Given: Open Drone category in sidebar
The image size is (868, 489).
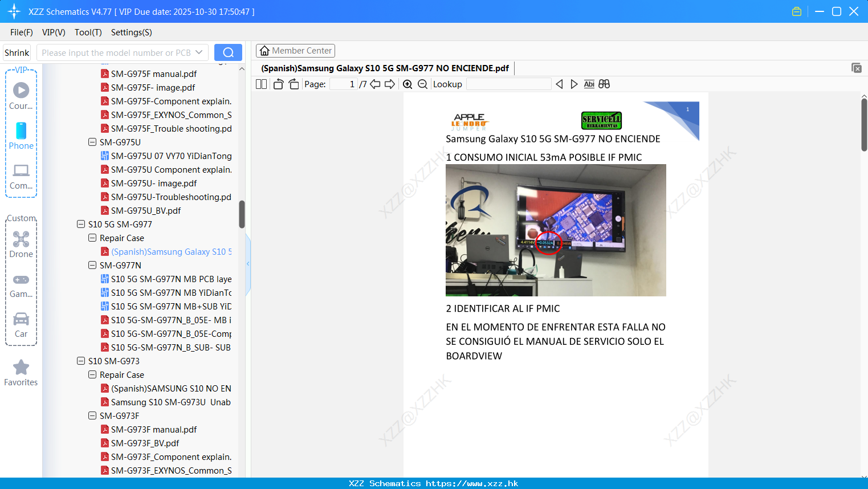Looking at the screenshot, I should point(21,244).
